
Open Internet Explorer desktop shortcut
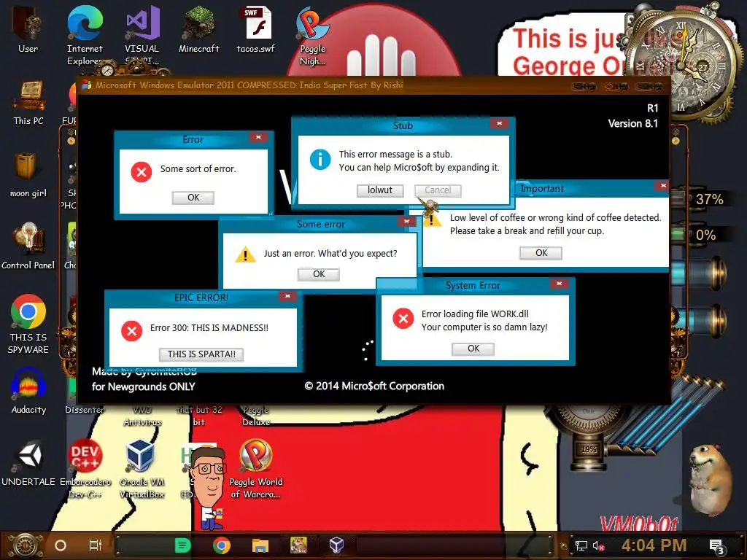pos(85,34)
